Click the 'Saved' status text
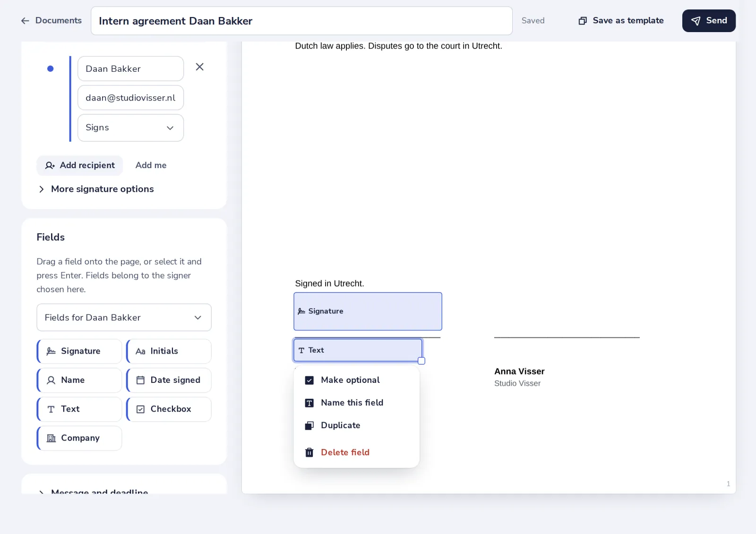The height and width of the screenshot is (534, 756). tap(533, 21)
